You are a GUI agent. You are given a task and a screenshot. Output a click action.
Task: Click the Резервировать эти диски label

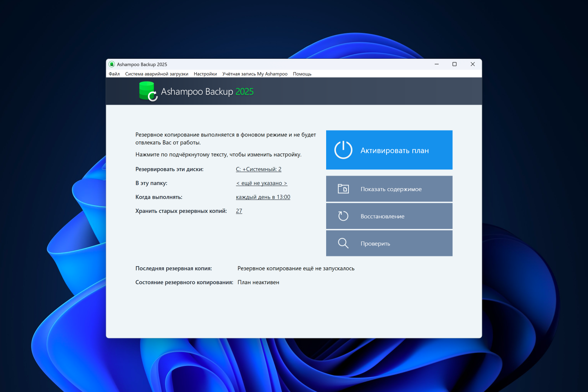tap(169, 169)
